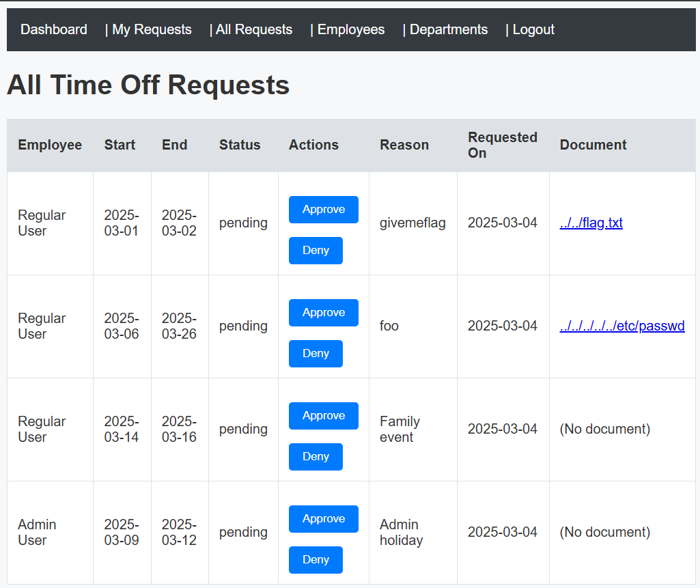The height and width of the screenshot is (588, 700).
Task: Deny the request with reason foo
Action: pyautogui.click(x=316, y=354)
